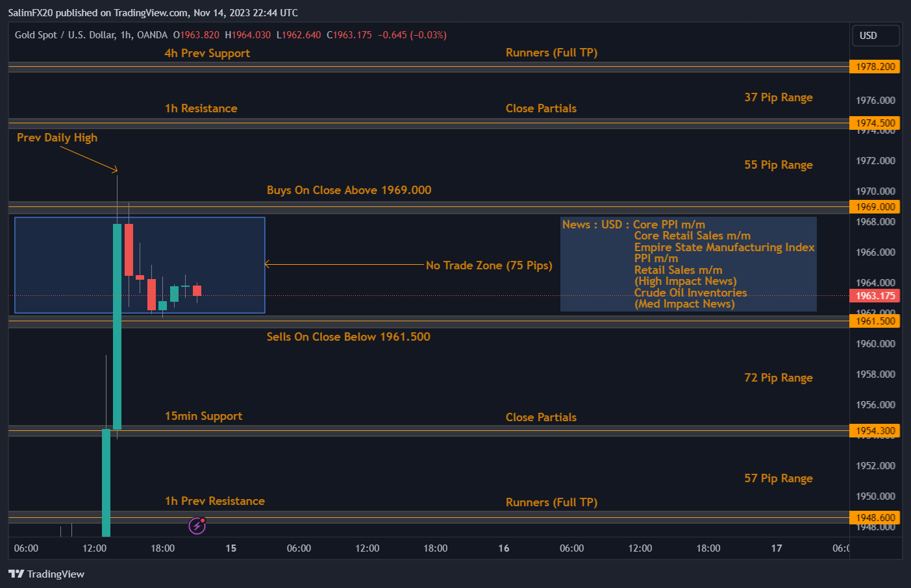
Task: Click the date label '16' on the time axis
Action: tap(504, 548)
